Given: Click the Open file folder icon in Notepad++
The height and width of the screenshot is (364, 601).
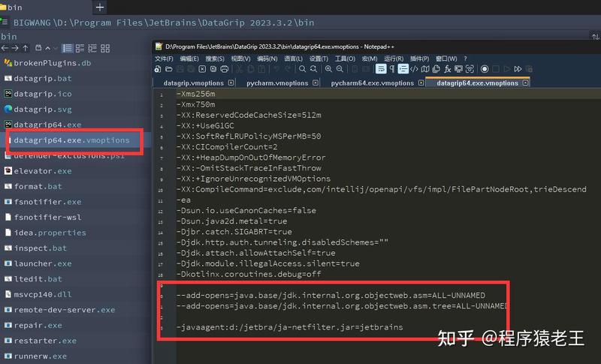Looking at the screenshot, I should click(168, 69).
